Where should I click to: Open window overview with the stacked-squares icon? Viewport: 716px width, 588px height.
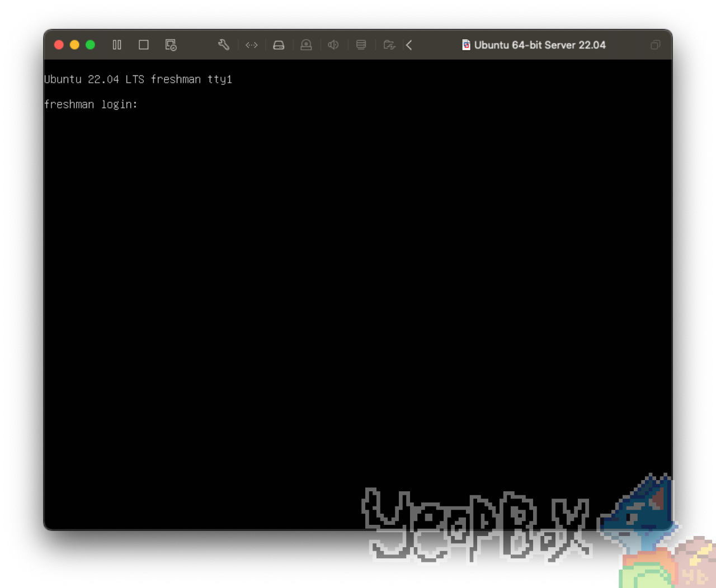click(655, 45)
